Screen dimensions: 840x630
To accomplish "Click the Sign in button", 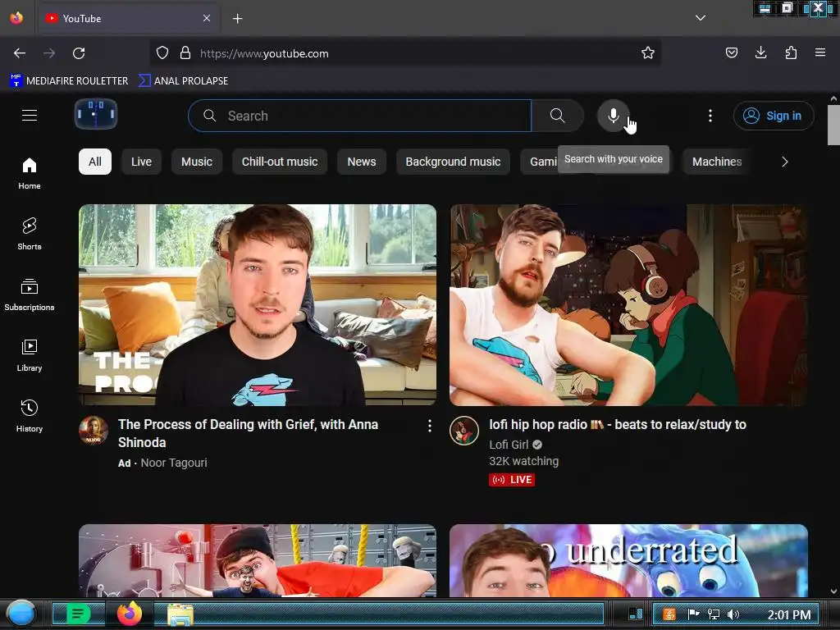I will tap(774, 116).
